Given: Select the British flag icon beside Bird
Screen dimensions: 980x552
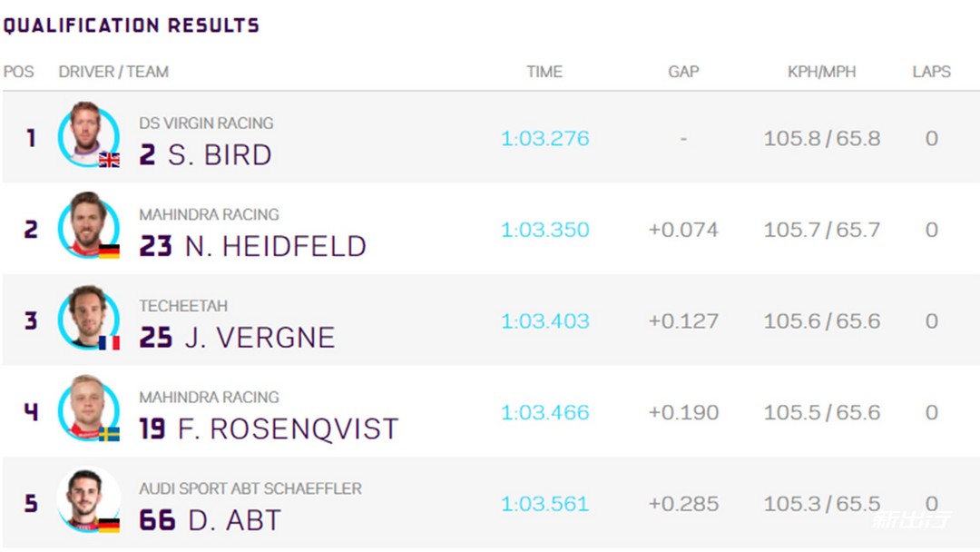Looking at the screenshot, I should (109, 160).
